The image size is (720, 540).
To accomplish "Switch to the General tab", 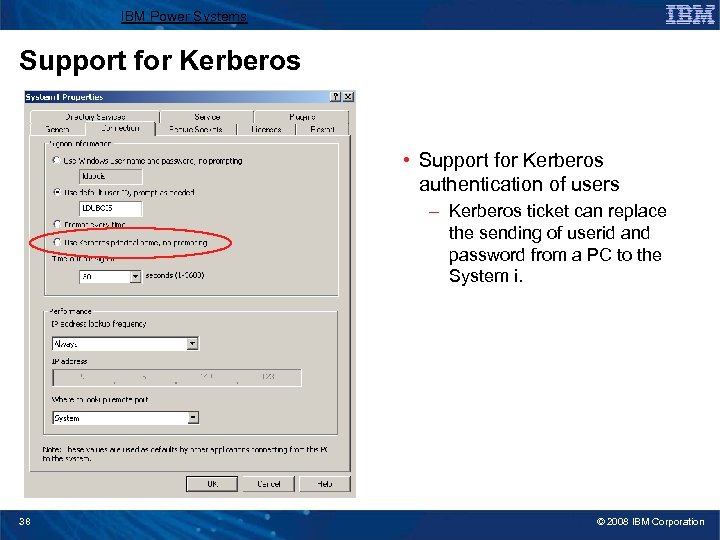I will 58,129.
